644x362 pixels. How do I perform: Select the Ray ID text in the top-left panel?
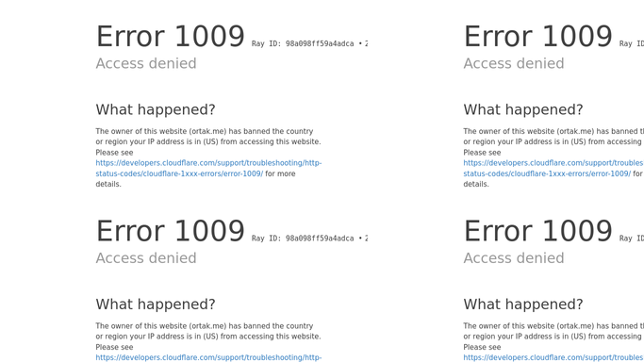309,43
